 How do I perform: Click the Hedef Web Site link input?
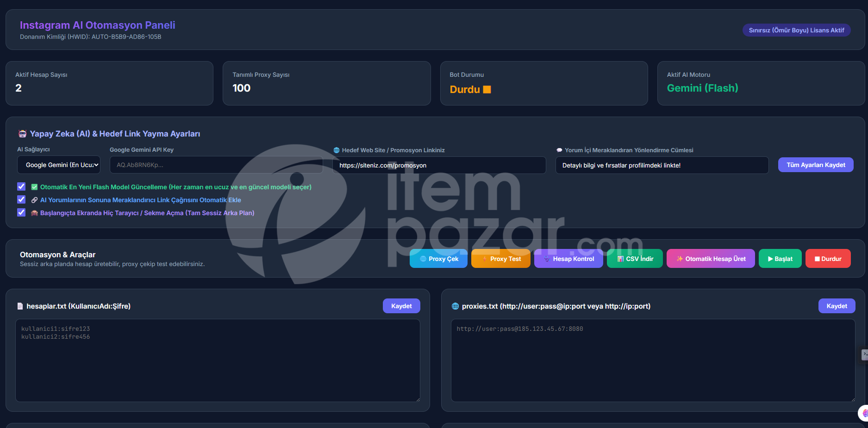coord(439,165)
